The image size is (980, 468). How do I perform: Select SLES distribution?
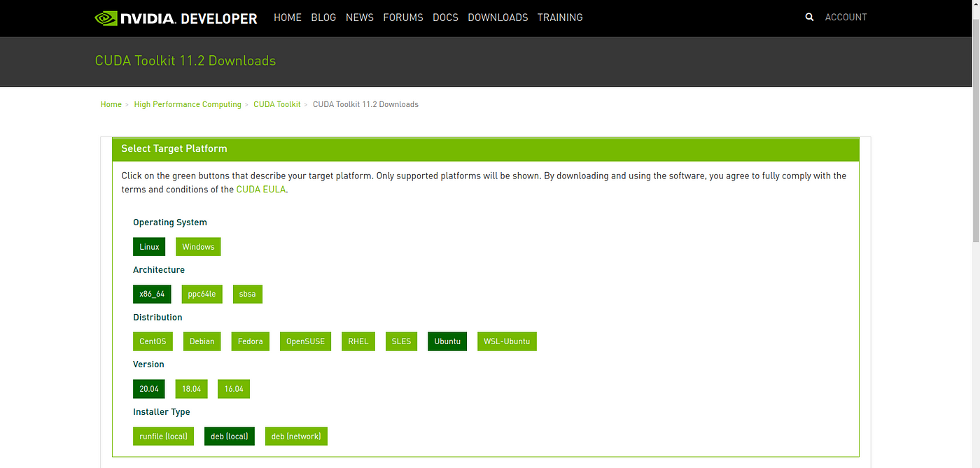pyautogui.click(x=402, y=341)
